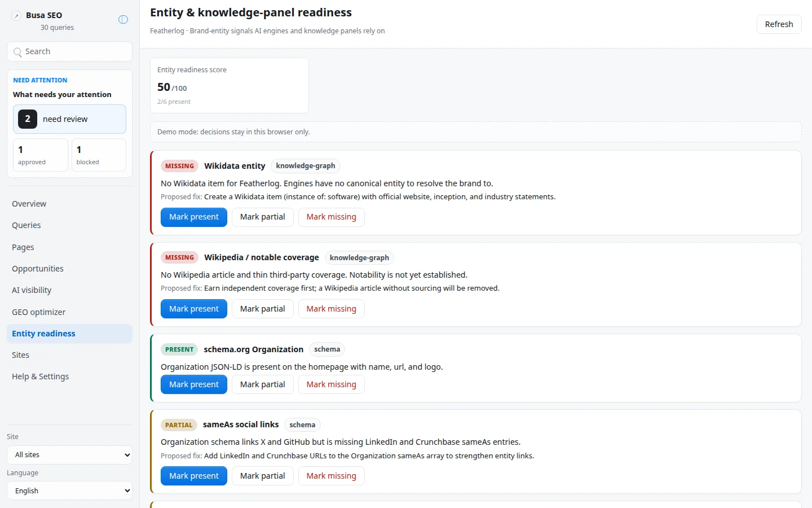Click the magnifier icon in Search box
The height and width of the screenshot is (508, 812).
(17, 52)
